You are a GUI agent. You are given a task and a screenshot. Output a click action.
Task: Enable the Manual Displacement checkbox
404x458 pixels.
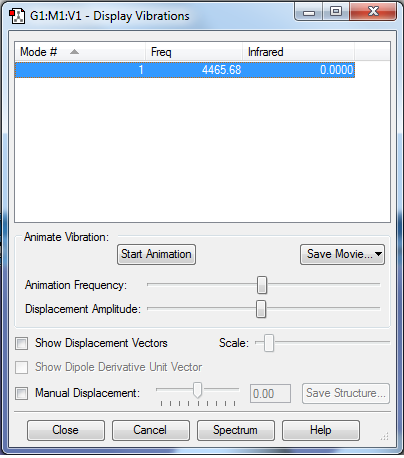coord(22,393)
